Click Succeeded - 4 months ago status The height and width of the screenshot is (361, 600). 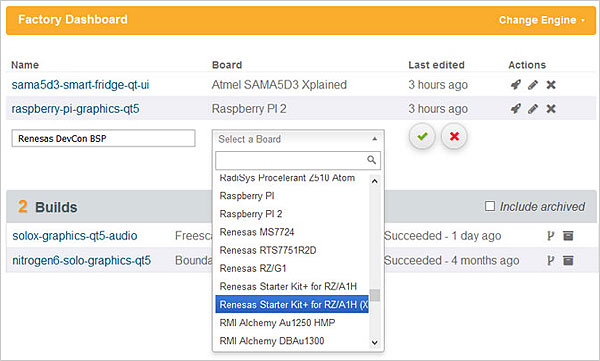(452, 261)
